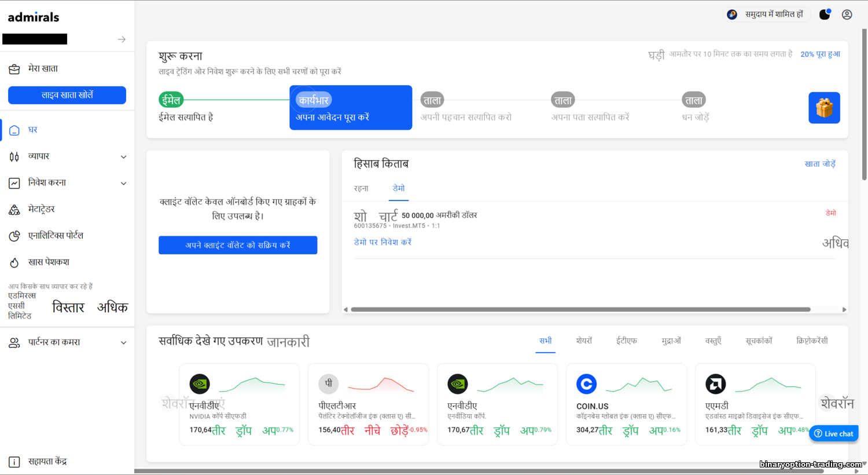Screen dimensions: 868x475
Task: Click the accounts horizontal scrollbar
Action: (579, 309)
